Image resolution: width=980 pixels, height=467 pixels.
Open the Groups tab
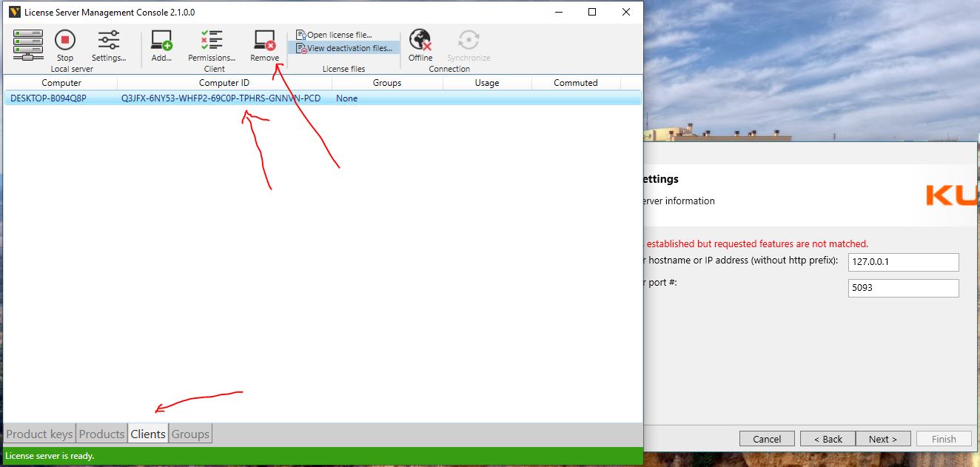coord(190,434)
